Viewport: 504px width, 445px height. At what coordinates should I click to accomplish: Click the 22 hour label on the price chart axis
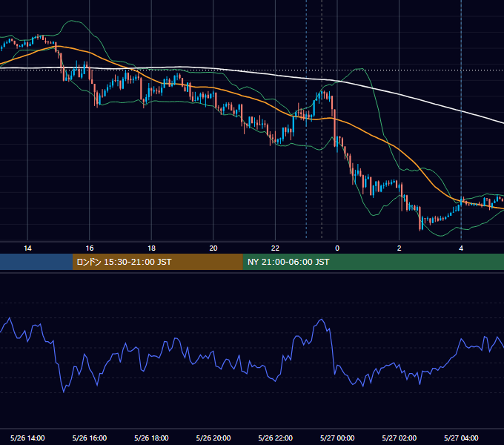(x=275, y=248)
